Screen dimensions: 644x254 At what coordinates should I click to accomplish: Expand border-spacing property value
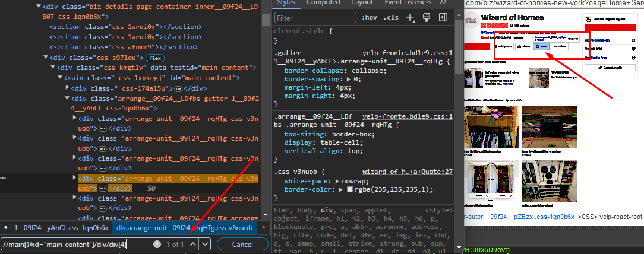tap(349, 78)
